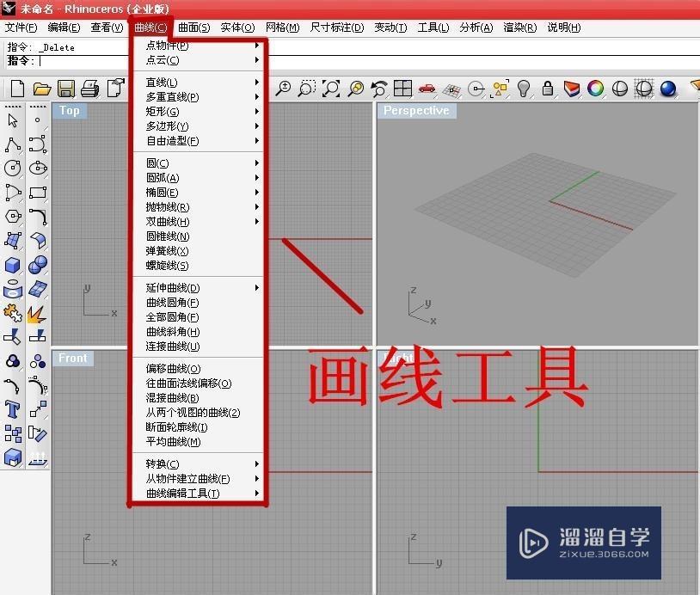Click the Undo View Change icon
The image size is (700, 595).
click(379, 89)
